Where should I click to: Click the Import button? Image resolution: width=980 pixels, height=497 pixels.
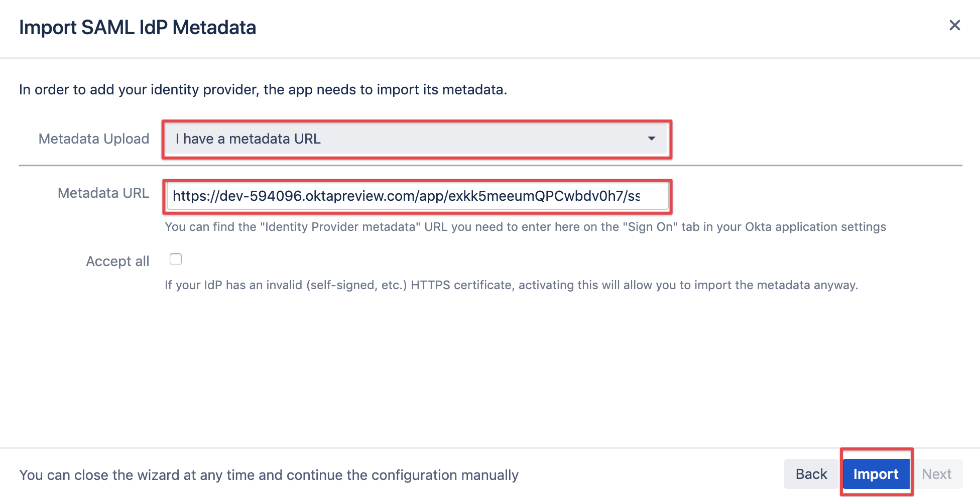pos(876,474)
